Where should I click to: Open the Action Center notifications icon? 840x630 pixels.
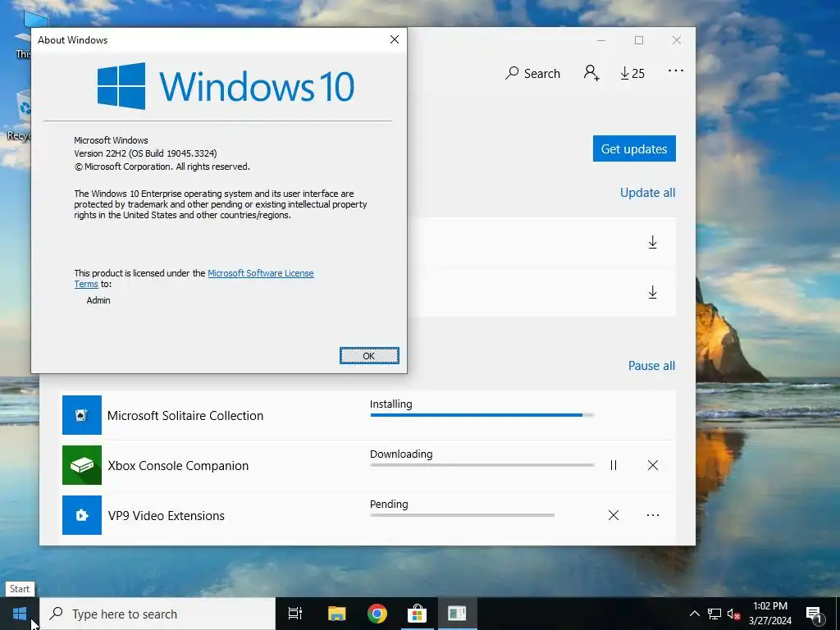point(815,614)
